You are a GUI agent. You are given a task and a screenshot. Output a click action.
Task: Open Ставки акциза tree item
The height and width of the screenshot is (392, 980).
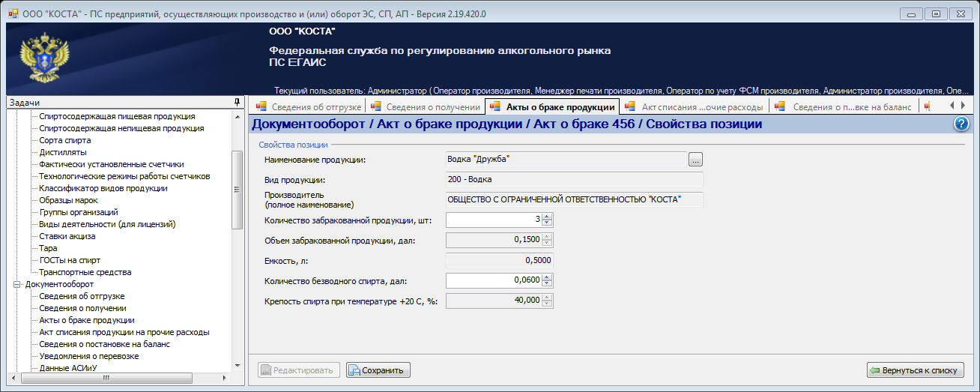pyautogui.click(x=67, y=237)
